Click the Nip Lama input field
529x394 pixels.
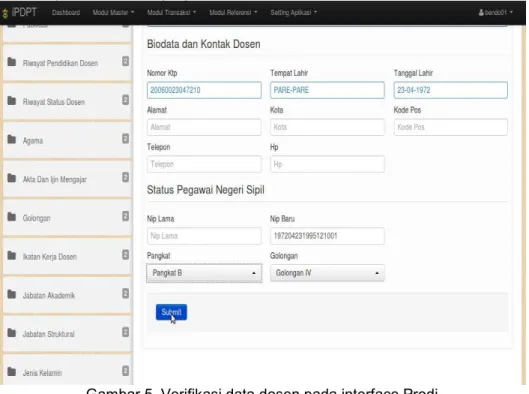(x=204, y=236)
